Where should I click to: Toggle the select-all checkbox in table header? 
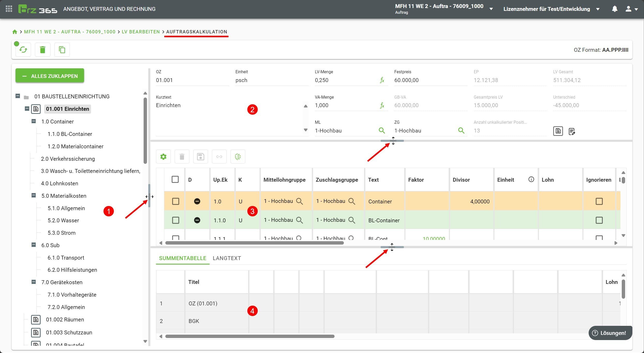coord(175,179)
